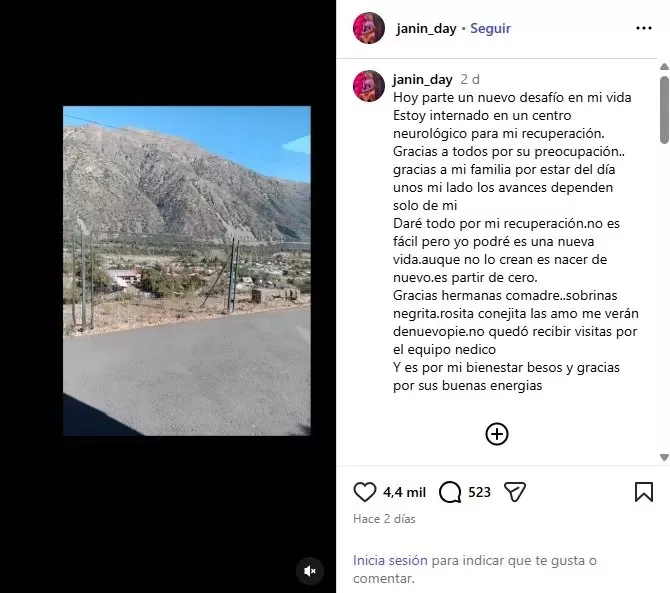The image size is (670, 593).
Task: Open janin_day username in caption
Action: pos(423,79)
